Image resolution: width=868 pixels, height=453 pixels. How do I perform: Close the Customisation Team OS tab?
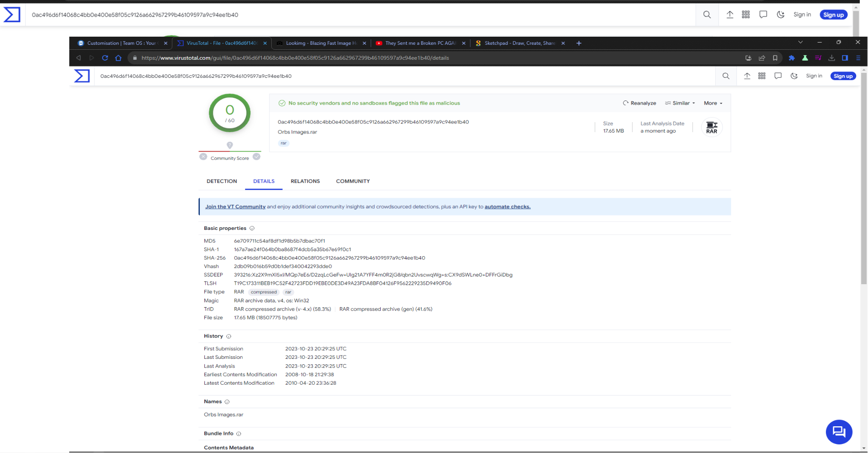pyautogui.click(x=165, y=43)
